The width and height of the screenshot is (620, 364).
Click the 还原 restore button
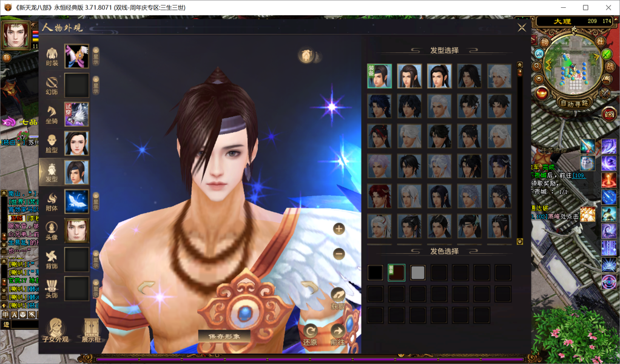tap(310, 335)
